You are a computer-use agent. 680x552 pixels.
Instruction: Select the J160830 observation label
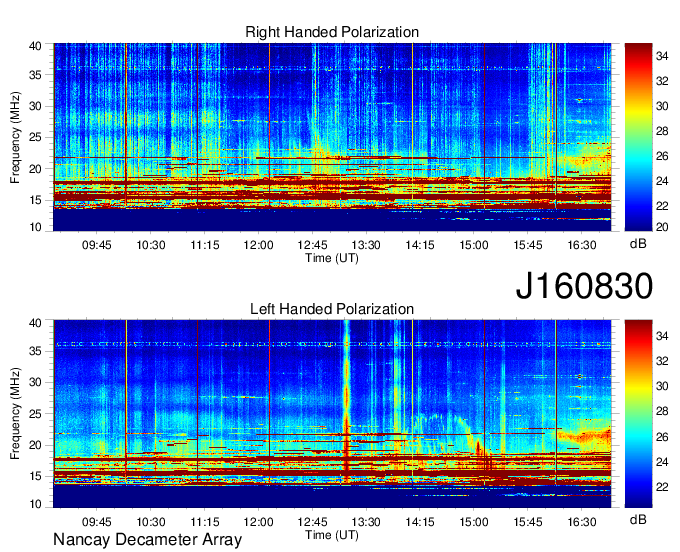coord(584,286)
